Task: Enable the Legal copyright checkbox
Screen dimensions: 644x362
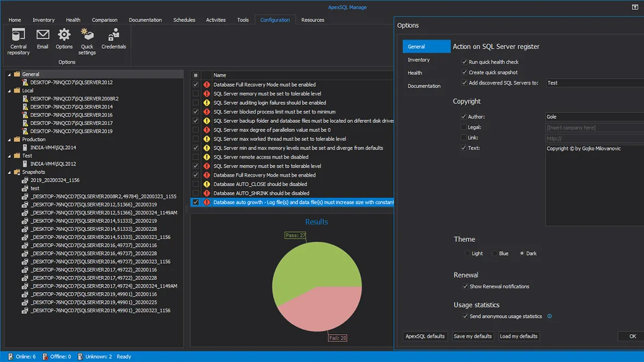Action: tap(464, 127)
